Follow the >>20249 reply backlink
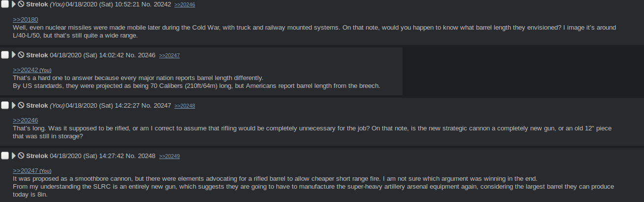644x202 pixels. click(169, 156)
